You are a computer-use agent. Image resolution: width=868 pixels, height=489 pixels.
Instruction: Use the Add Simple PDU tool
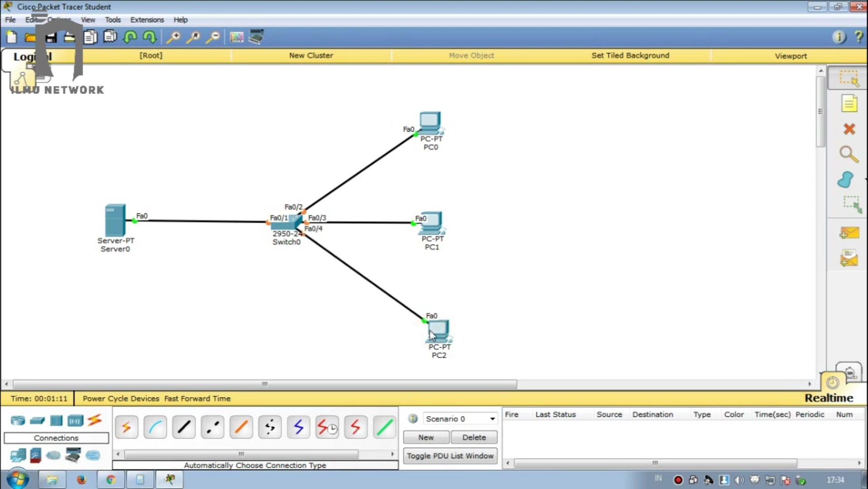[x=849, y=233]
